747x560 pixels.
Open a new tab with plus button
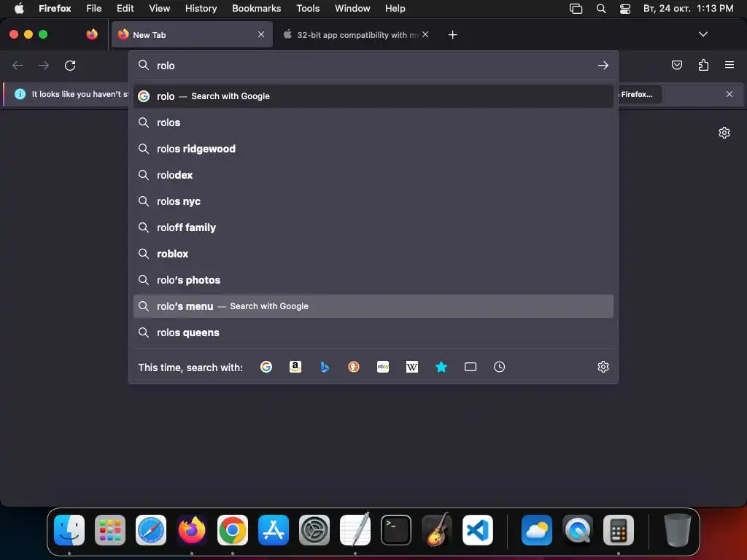click(x=452, y=35)
